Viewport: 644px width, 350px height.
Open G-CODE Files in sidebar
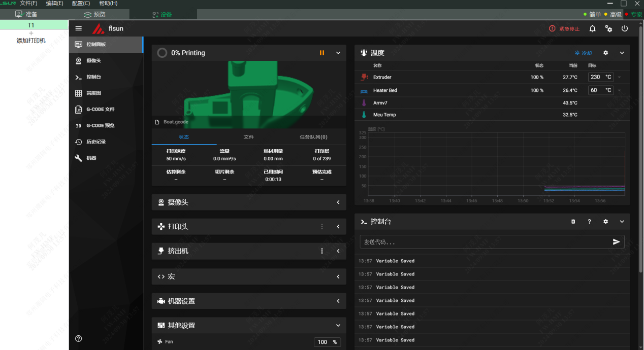point(100,110)
